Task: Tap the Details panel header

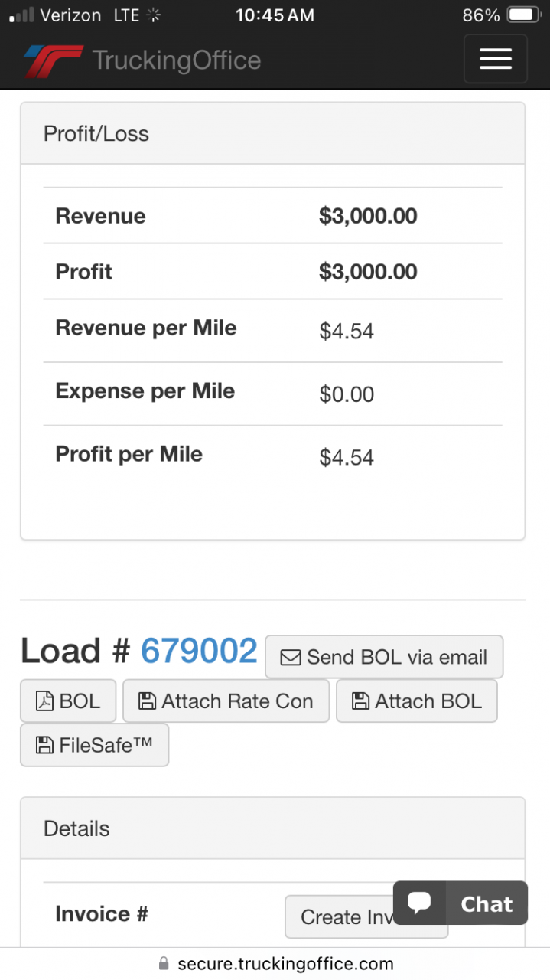Action: [272, 828]
